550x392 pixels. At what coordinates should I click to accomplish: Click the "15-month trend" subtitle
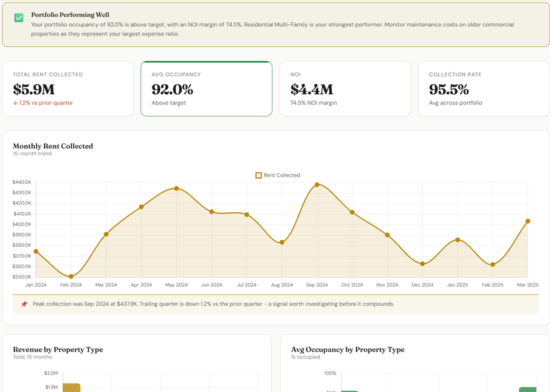pyautogui.click(x=32, y=154)
